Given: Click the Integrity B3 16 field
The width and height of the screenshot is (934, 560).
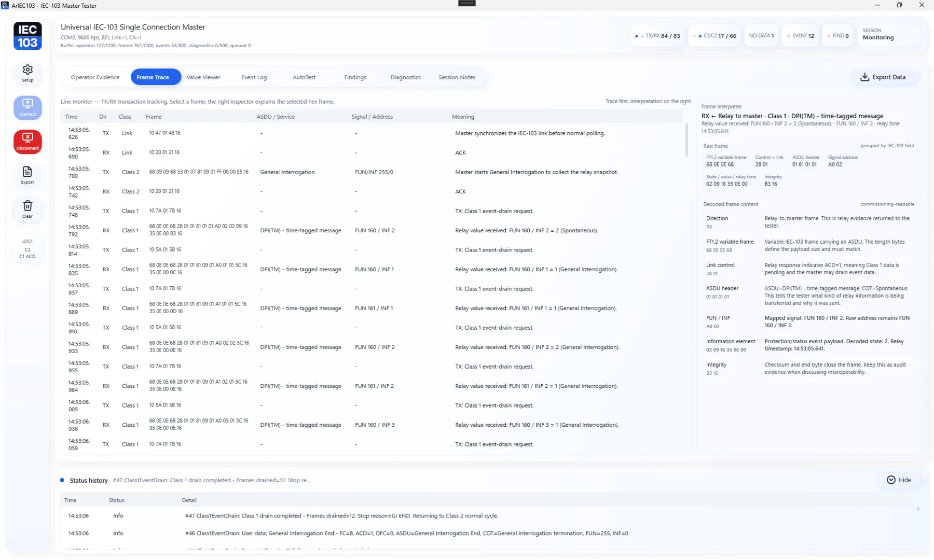Looking at the screenshot, I should click(773, 180).
